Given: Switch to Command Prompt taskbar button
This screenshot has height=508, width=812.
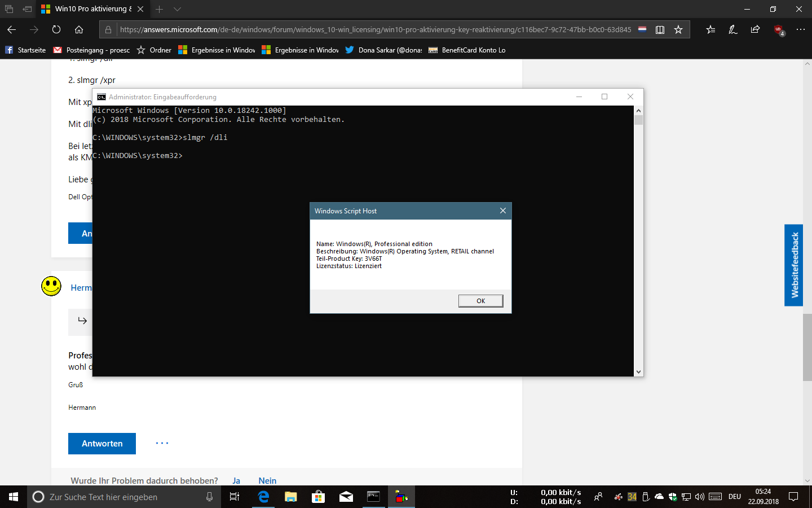Looking at the screenshot, I should click(x=373, y=497).
